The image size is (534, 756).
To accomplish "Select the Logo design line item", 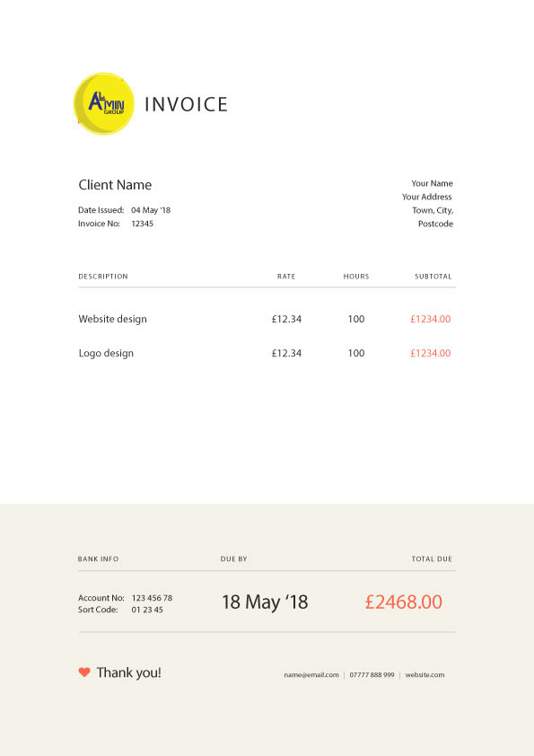I will 106,354.
